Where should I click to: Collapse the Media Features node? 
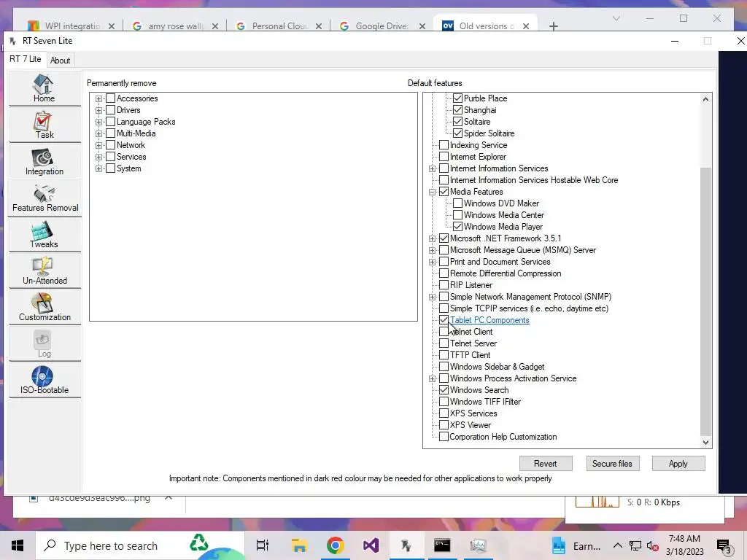point(432,192)
